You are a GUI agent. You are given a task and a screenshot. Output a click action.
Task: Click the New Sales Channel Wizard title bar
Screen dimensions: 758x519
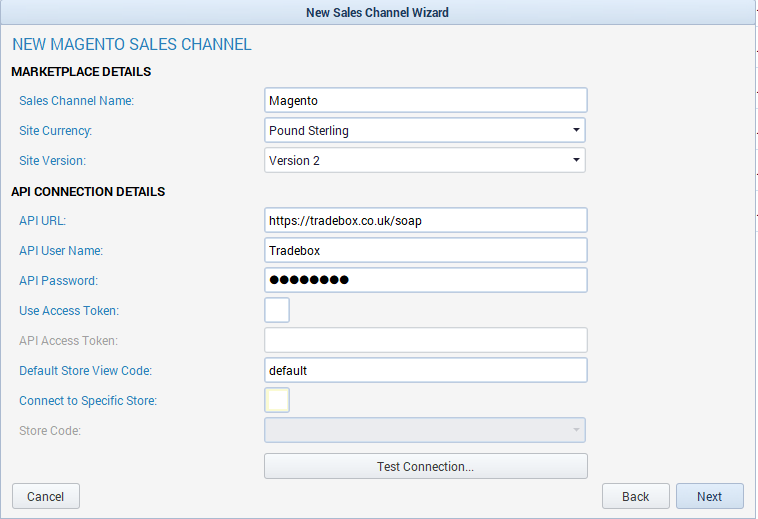click(x=378, y=13)
